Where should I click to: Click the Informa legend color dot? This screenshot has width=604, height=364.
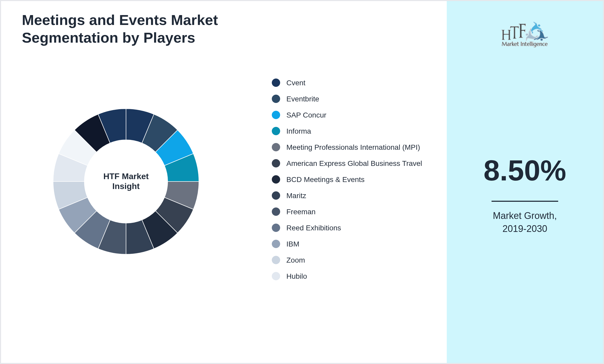pos(276,131)
